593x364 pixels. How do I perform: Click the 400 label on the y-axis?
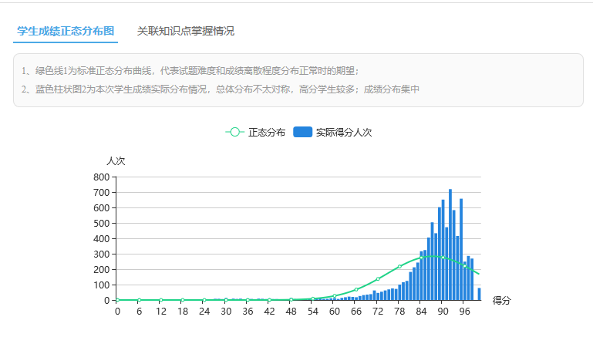coord(101,238)
